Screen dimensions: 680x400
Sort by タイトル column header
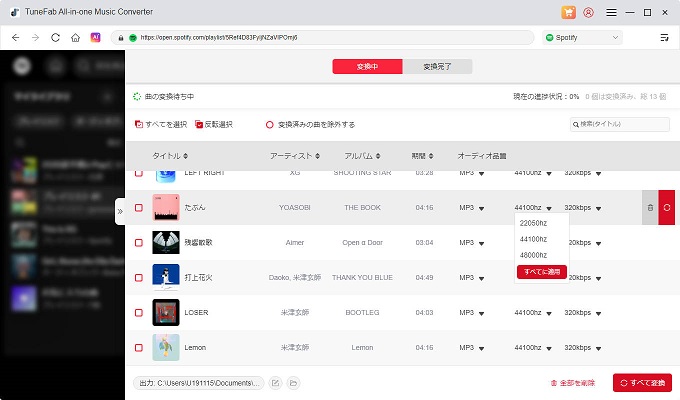(x=170, y=156)
